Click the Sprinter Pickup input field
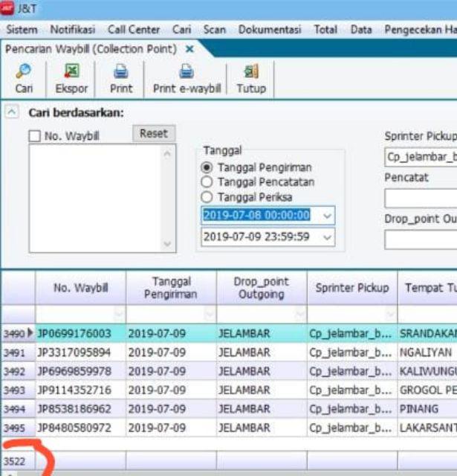Screen dimensions: 457x476 [x=420, y=158]
